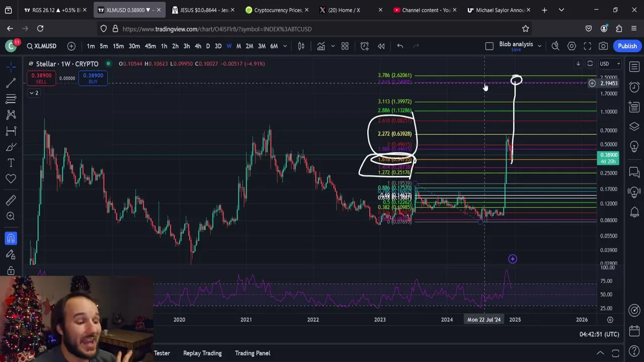Screen dimensions: 644x362
Task: Open the favorites heart icon tool
Action: (11, 179)
